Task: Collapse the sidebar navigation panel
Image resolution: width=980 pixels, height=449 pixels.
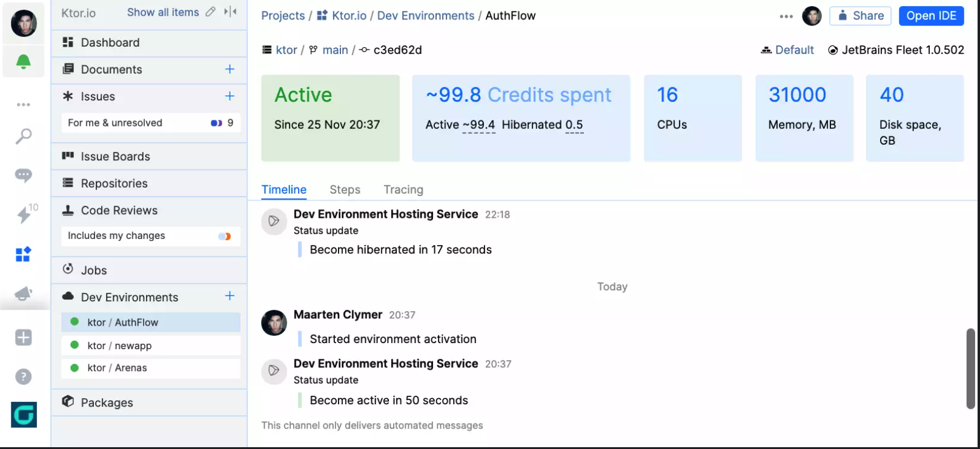Action: 231,12
